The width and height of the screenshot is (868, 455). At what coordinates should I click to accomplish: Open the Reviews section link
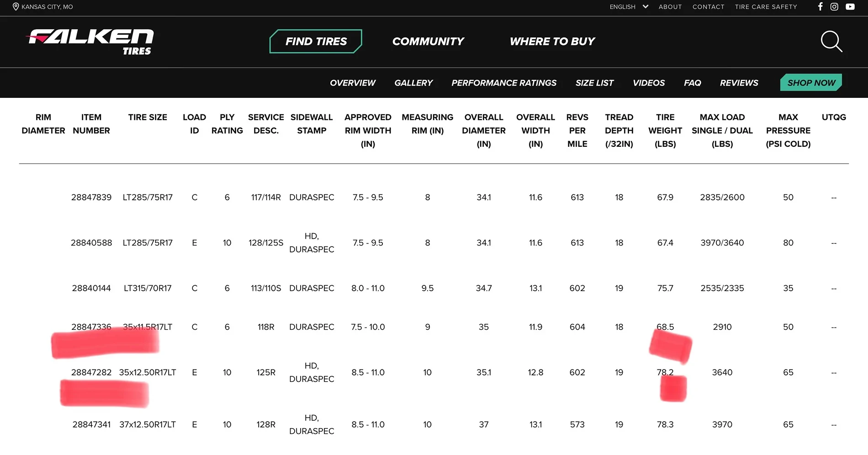[x=739, y=83]
